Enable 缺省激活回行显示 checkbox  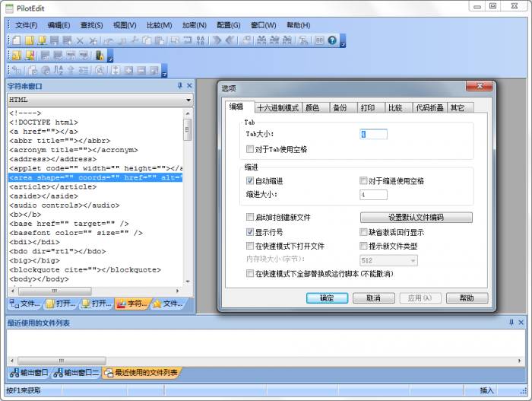point(363,232)
